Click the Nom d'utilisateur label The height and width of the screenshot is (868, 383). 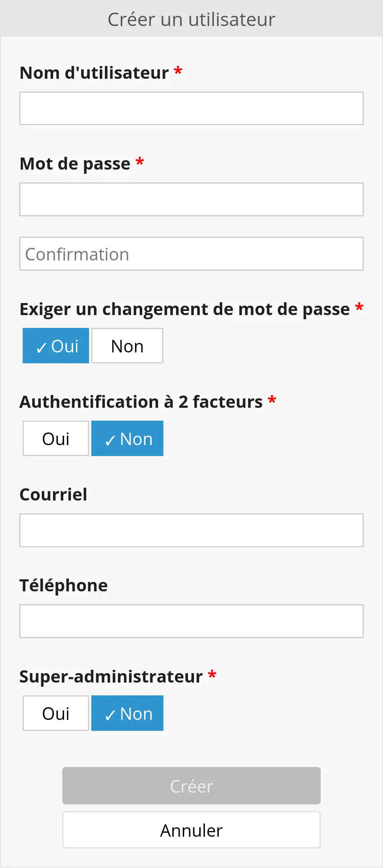pyautogui.click(x=94, y=73)
